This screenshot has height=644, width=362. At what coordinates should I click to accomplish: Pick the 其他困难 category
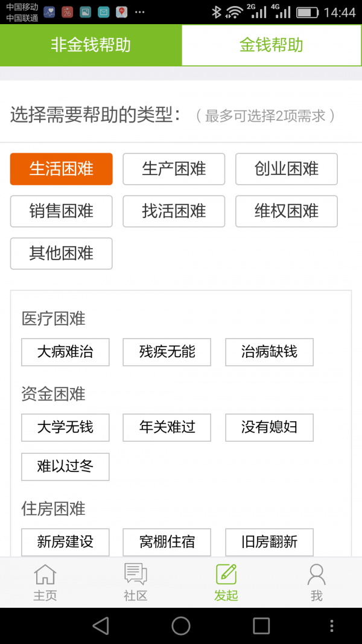[61, 253]
